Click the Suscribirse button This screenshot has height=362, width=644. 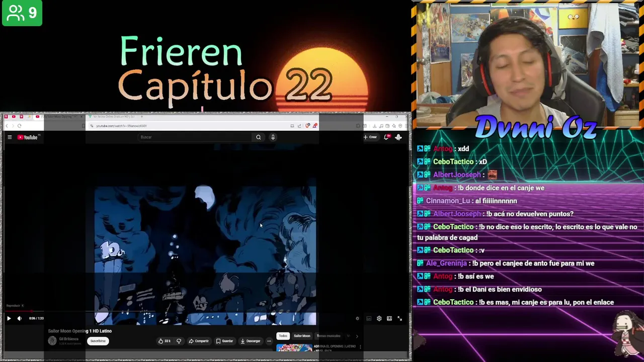pyautogui.click(x=98, y=341)
